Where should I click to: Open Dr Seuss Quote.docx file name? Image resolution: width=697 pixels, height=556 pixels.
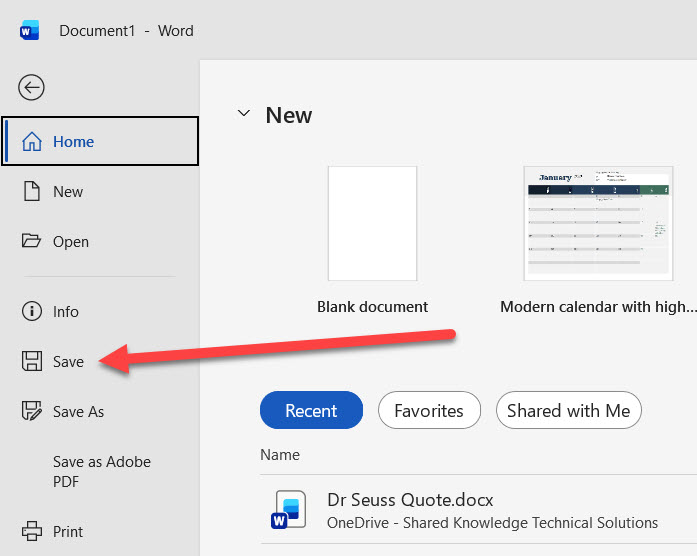[x=410, y=500]
